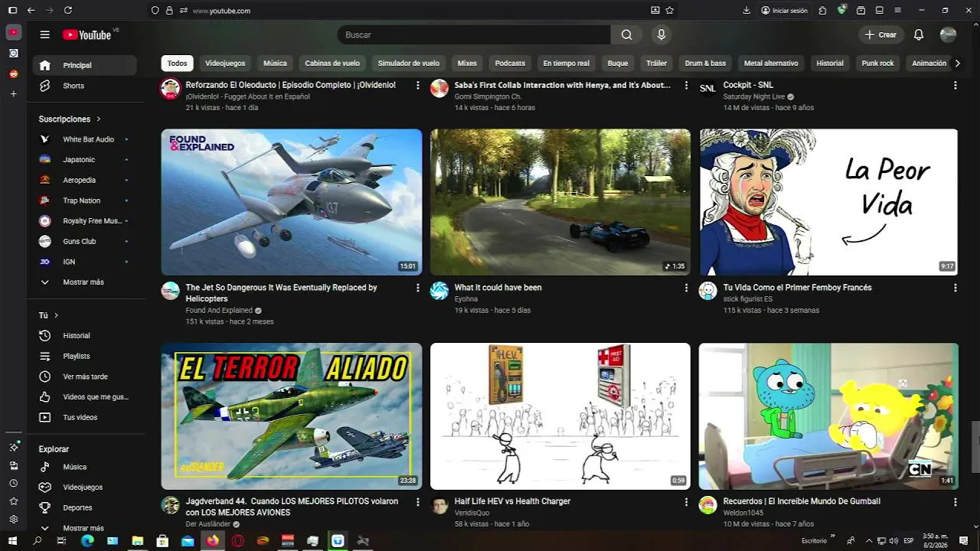Open Historial in the sidebar
Viewport: 980px width, 551px height.
[84, 335]
